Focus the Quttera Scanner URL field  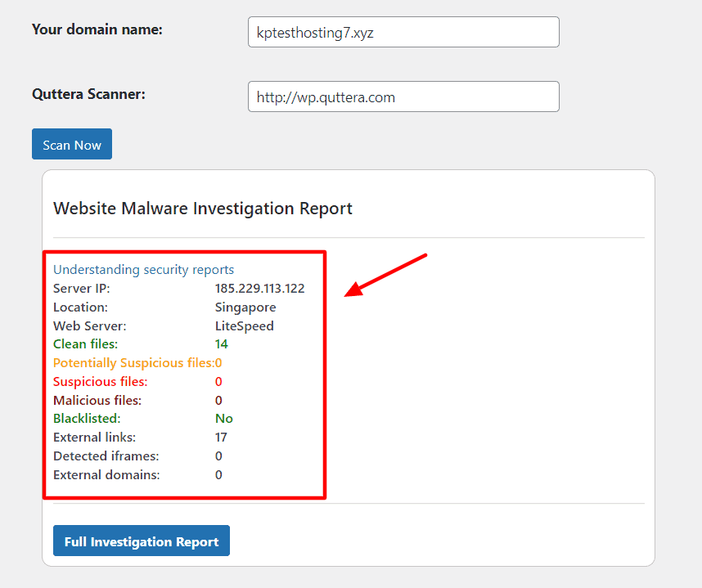[x=403, y=97]
